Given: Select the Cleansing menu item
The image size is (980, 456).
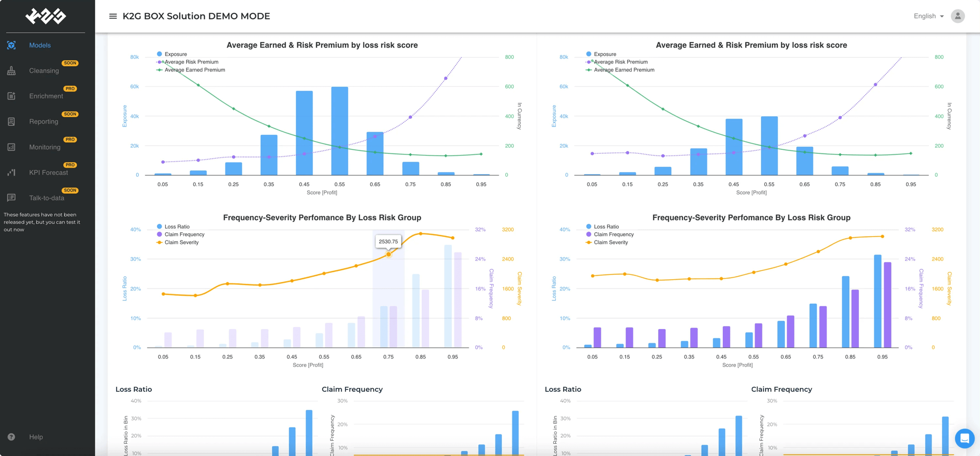Looking at the screenshot, I should (44, 71).
